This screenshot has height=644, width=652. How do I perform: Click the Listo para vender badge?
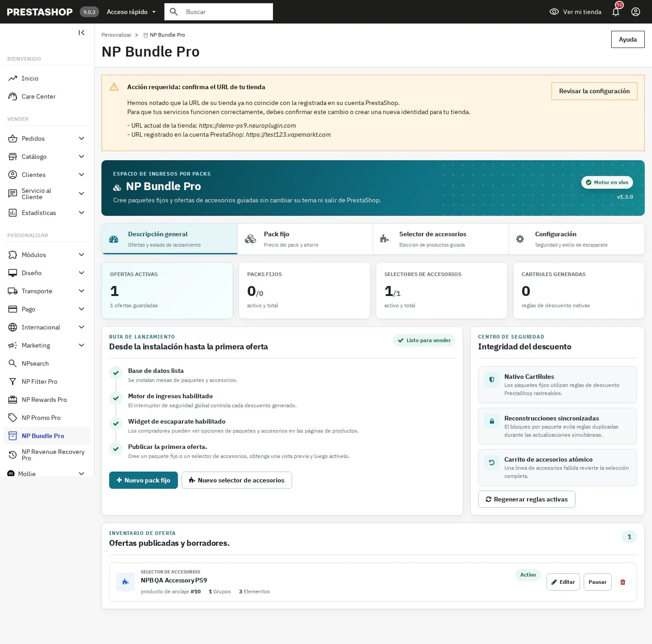tap(424, 340)
